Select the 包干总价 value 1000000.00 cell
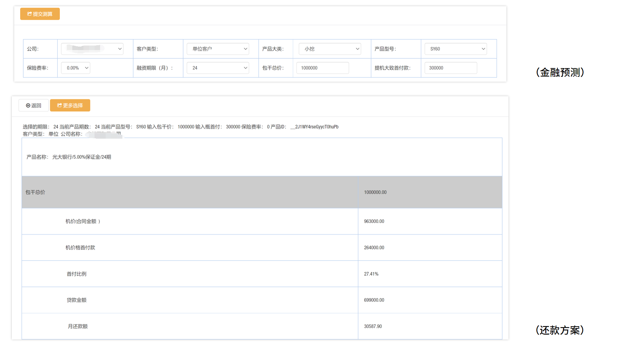Viewport: 644px width, 344px height. [x=375, y=193]
